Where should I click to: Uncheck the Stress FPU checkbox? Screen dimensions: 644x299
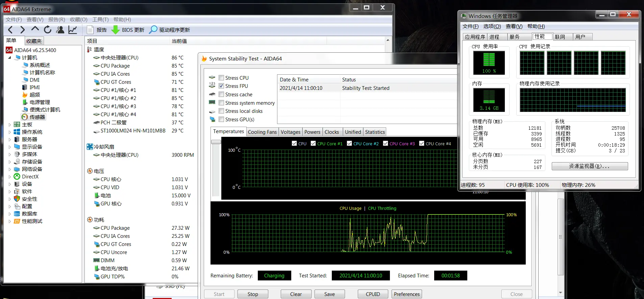click(x=221, y=86)
